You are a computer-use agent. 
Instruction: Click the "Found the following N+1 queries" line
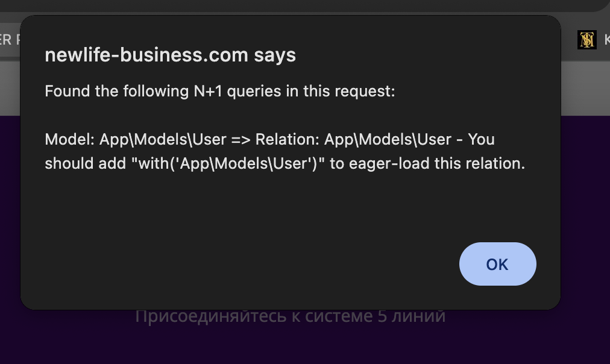click(219, 92)
